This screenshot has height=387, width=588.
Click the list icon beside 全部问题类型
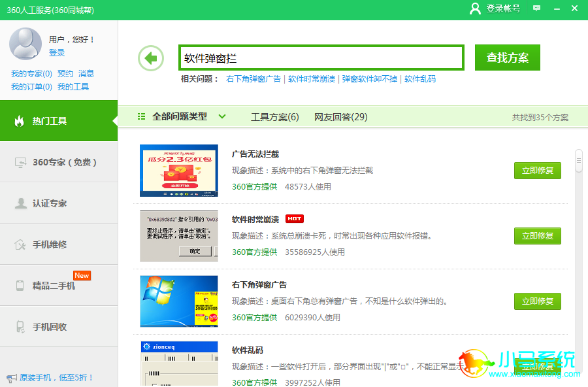[141, 117]
